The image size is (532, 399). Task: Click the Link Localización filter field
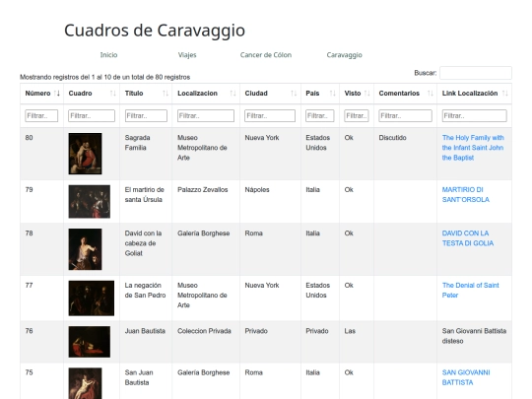pos(474,115)
